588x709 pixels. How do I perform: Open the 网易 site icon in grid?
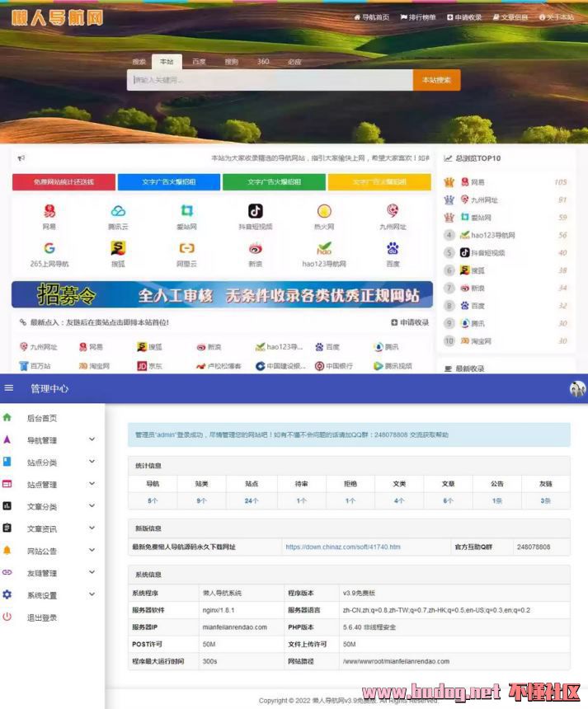49,211
